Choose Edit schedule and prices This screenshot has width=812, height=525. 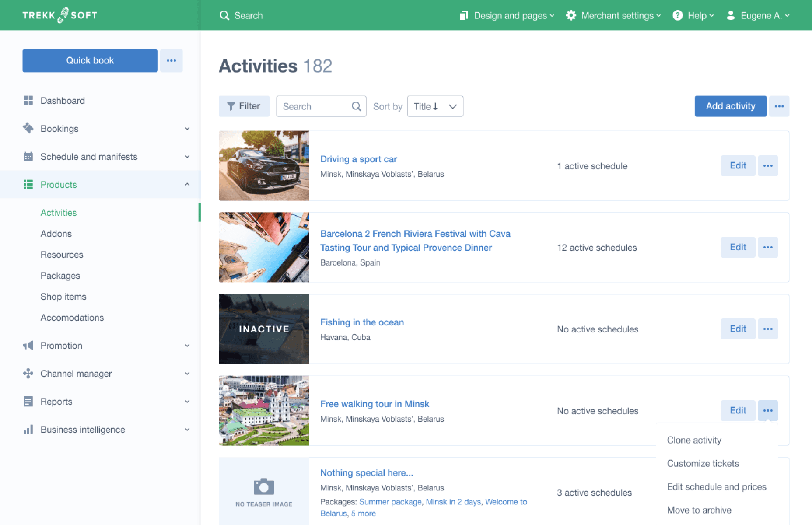pyautogui.click(x=717, y=487)
